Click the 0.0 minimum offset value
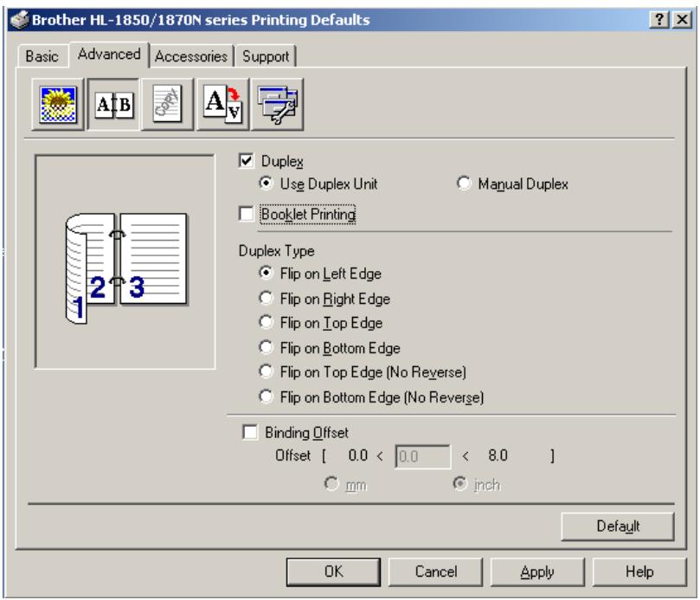 358,455
